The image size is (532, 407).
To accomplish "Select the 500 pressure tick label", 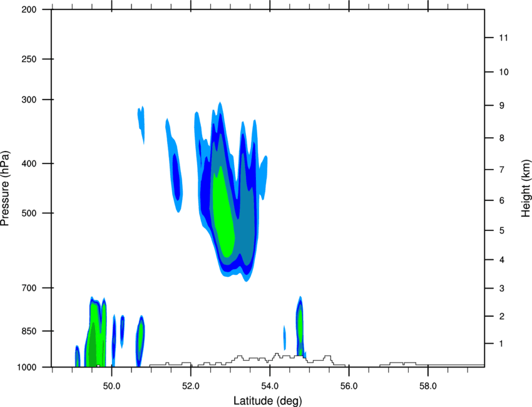I will pos(29,213).
